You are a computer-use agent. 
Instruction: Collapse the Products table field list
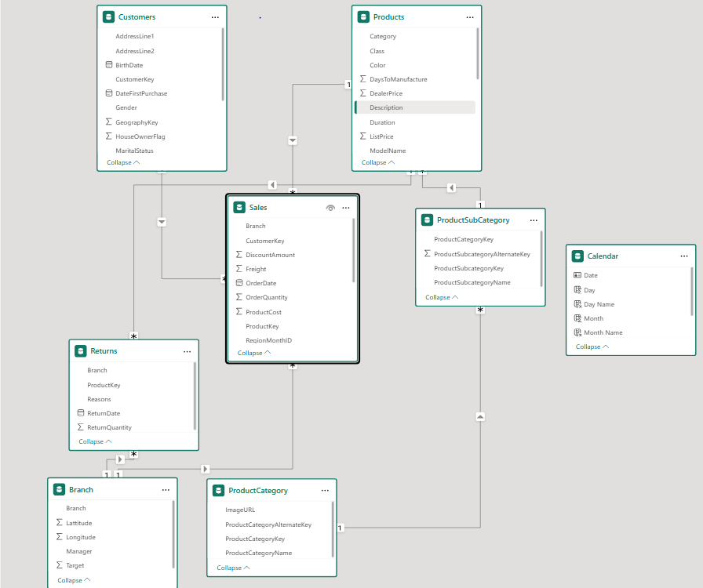click(377, 162)
